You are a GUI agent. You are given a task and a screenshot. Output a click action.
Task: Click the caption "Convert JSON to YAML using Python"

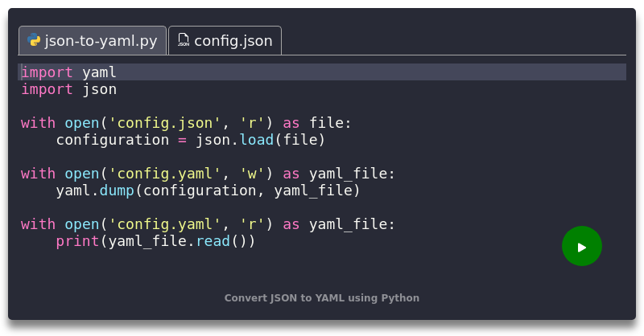tap(322, 297)
